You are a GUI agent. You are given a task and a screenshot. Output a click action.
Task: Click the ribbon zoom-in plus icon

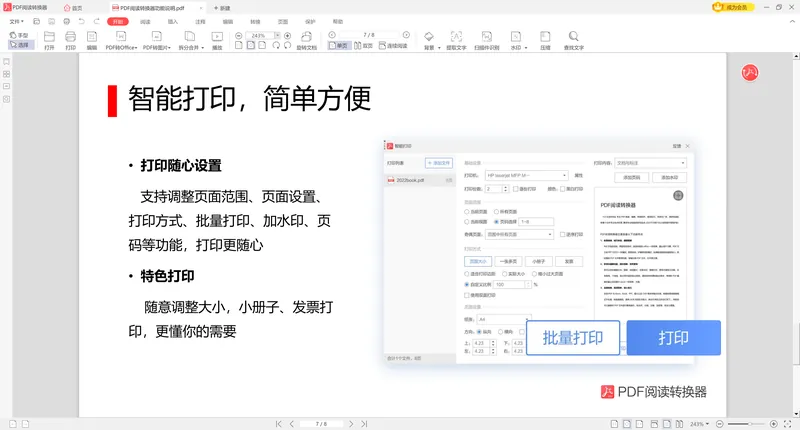(287, 36)
